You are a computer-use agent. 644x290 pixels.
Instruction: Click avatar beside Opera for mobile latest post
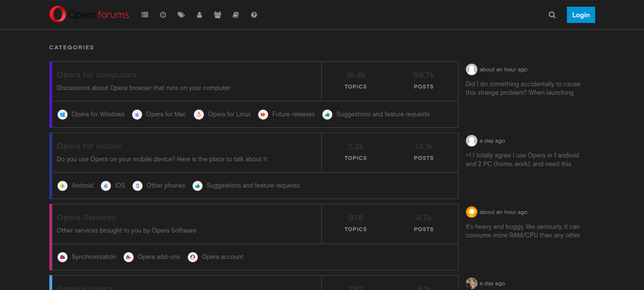point(472,141)
